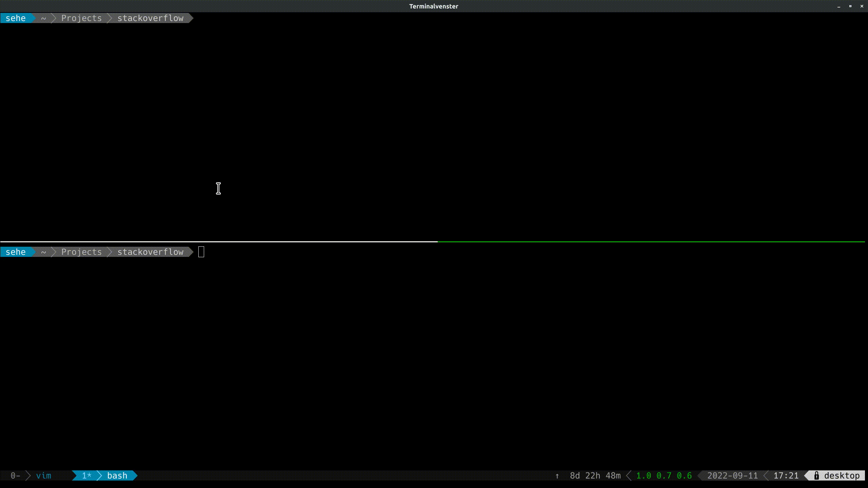Click the lock icon beside desktop
Image resolution: width=868 pixels, height=488 pixels.
[x=816, y=475]
